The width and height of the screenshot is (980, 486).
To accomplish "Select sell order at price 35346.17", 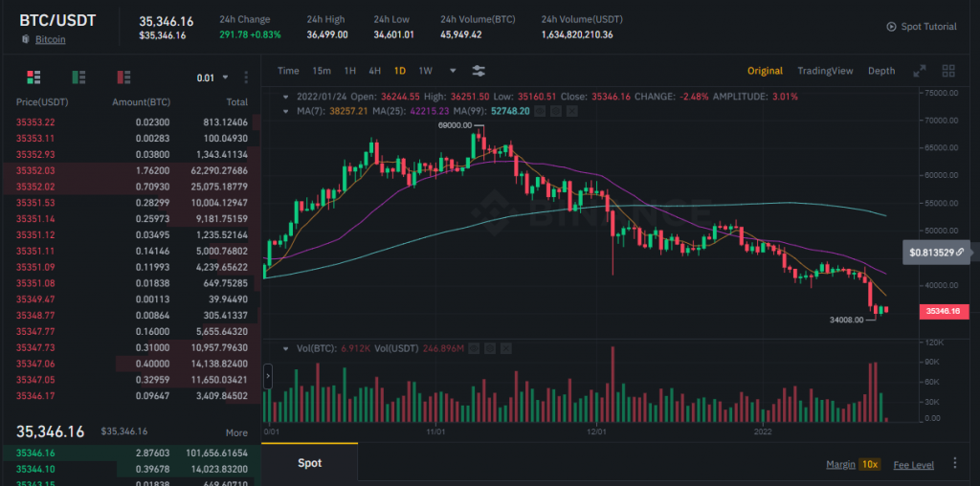I will click(x=131, y=395).
